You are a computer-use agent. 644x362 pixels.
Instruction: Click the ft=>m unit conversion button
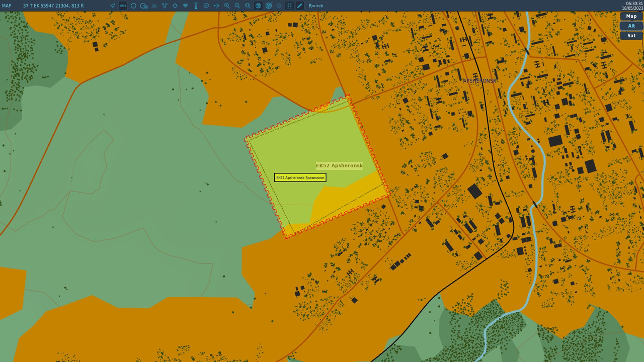(316, 6)
